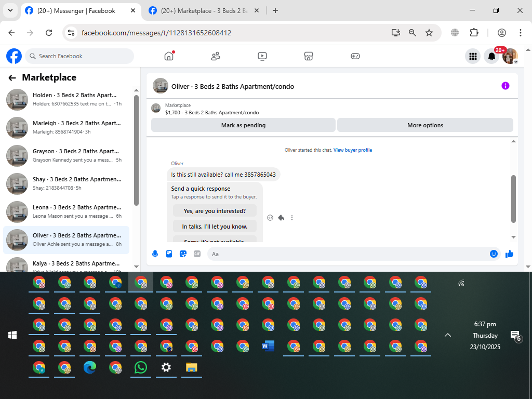
Task: Open Word from the taskbar
Action: [268, 346]
